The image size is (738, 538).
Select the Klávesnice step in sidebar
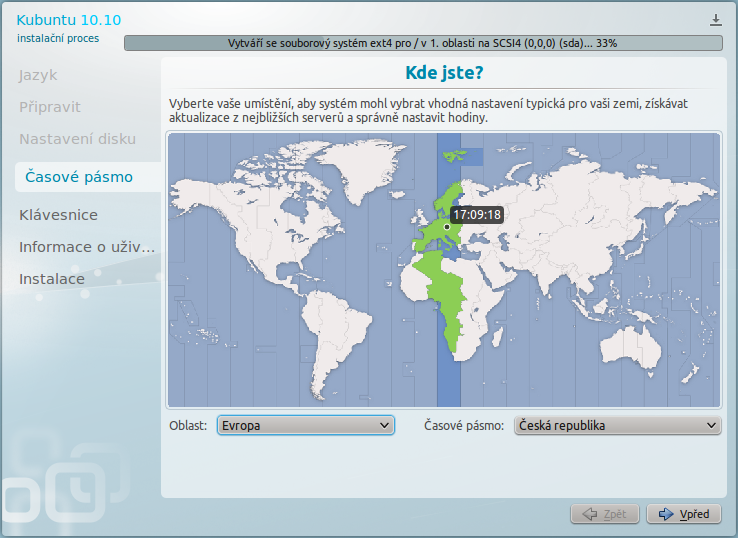tap(58, 215)
